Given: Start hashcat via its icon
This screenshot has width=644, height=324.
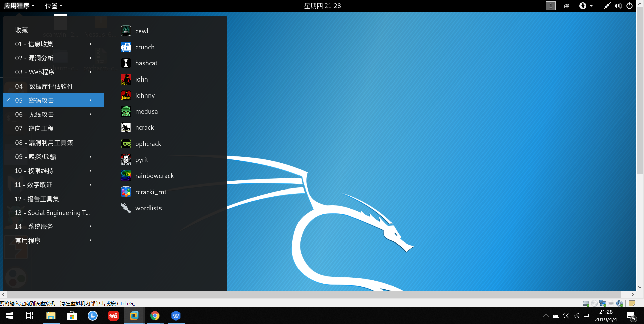Looking at the screenshot, I should click(x=126, y=63).
